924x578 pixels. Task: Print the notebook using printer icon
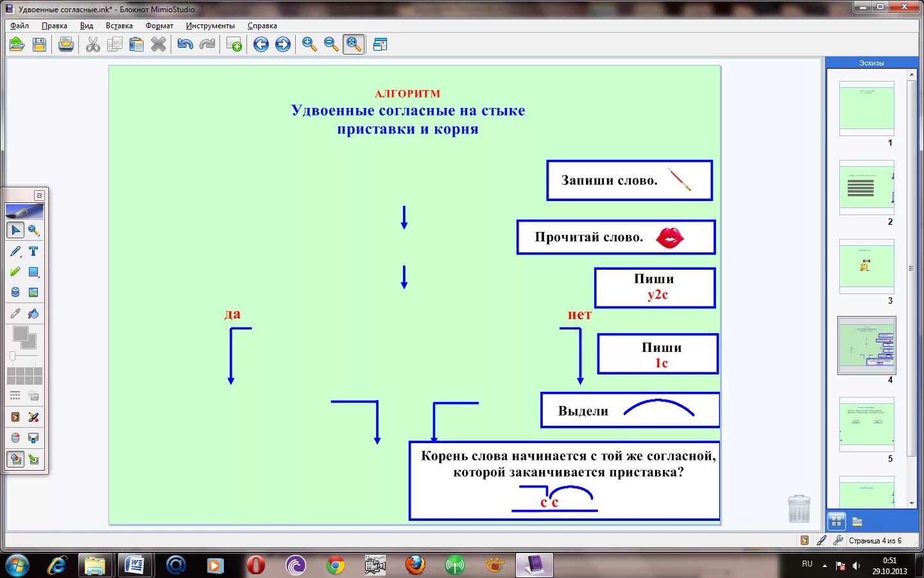point(66,44)
